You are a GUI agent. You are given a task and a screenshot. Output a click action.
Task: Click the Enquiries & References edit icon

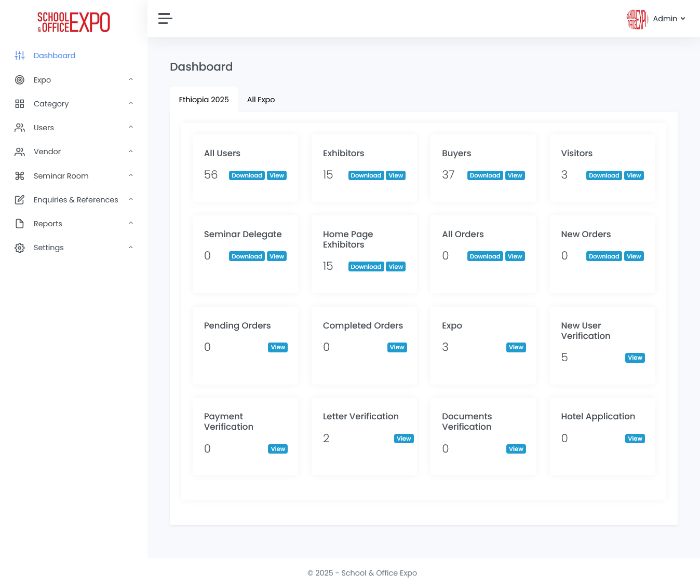coord(20,200)
